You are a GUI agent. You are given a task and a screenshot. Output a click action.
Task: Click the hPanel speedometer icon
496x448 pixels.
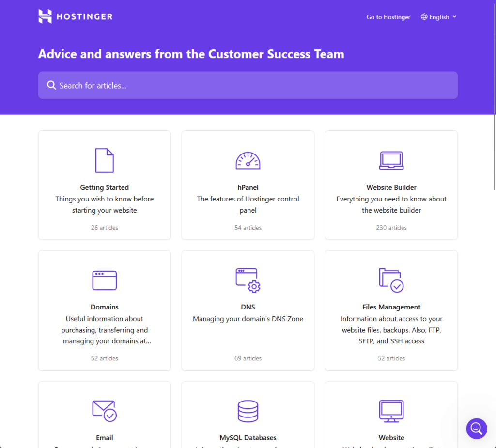click(x=248, y=161)
